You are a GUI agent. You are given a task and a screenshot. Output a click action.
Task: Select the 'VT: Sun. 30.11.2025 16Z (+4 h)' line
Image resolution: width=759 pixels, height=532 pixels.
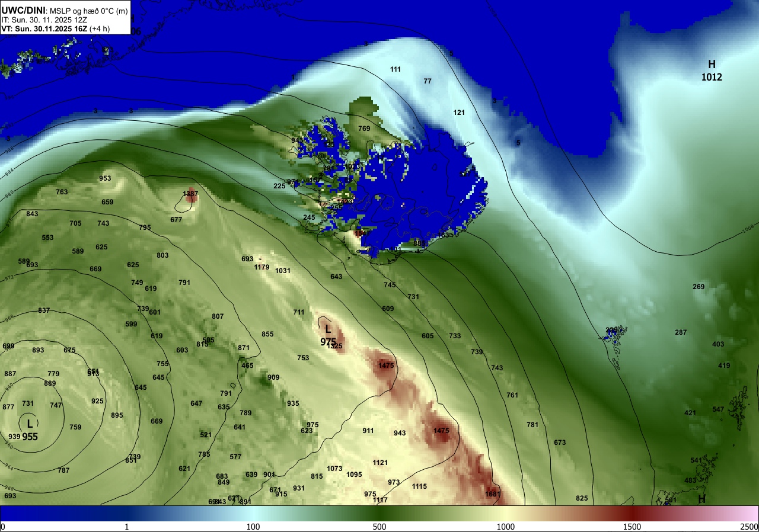pyautogui.click(x=56, y=28)
